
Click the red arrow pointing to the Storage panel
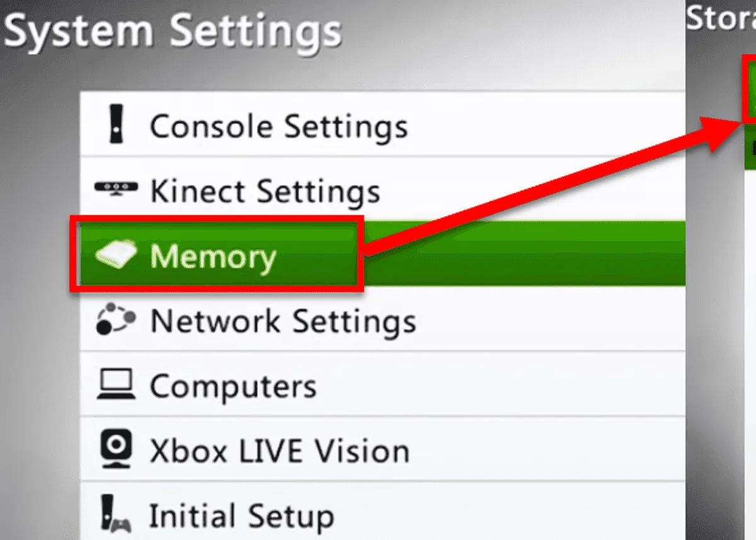(x=551, y=188)
